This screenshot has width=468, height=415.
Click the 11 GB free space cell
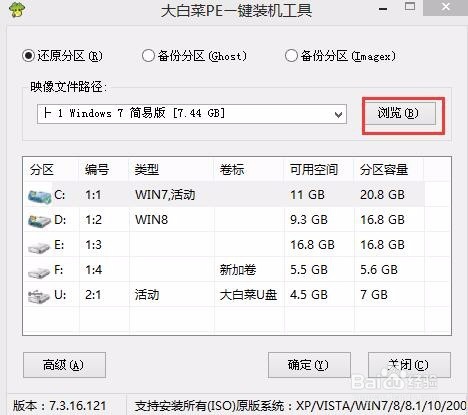coord(307,195)
